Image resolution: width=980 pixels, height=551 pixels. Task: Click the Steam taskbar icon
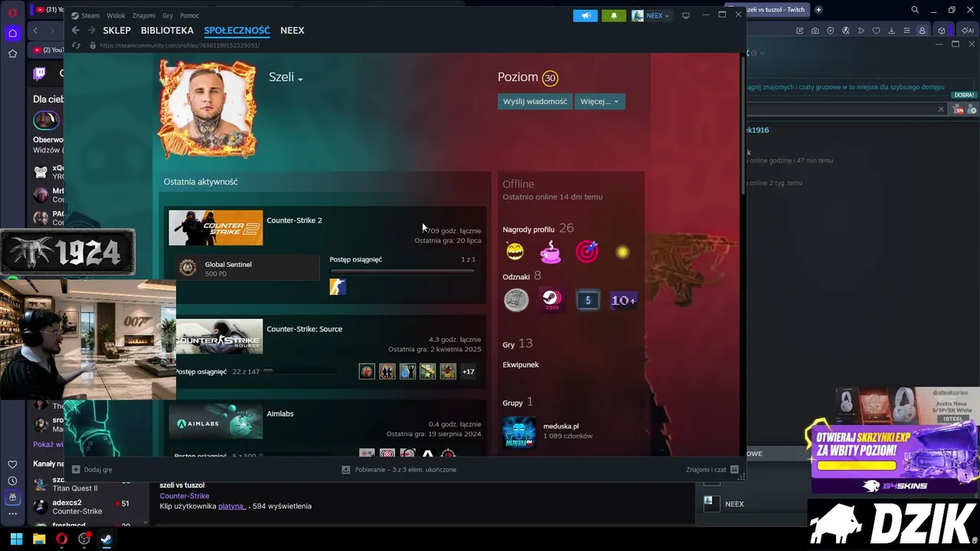106,540
